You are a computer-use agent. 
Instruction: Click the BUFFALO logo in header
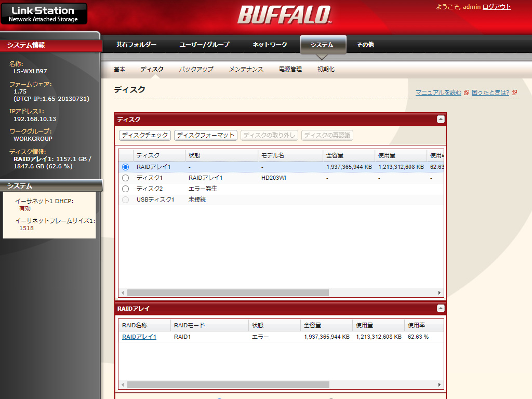[284, 15]
